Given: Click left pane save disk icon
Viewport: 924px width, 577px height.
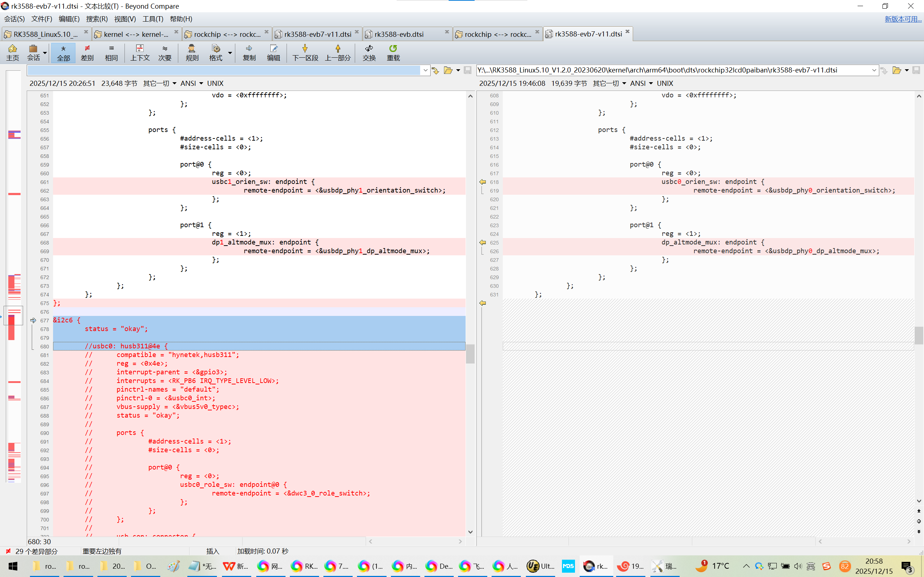Looking at the screenshot, I should click(467, 70).
